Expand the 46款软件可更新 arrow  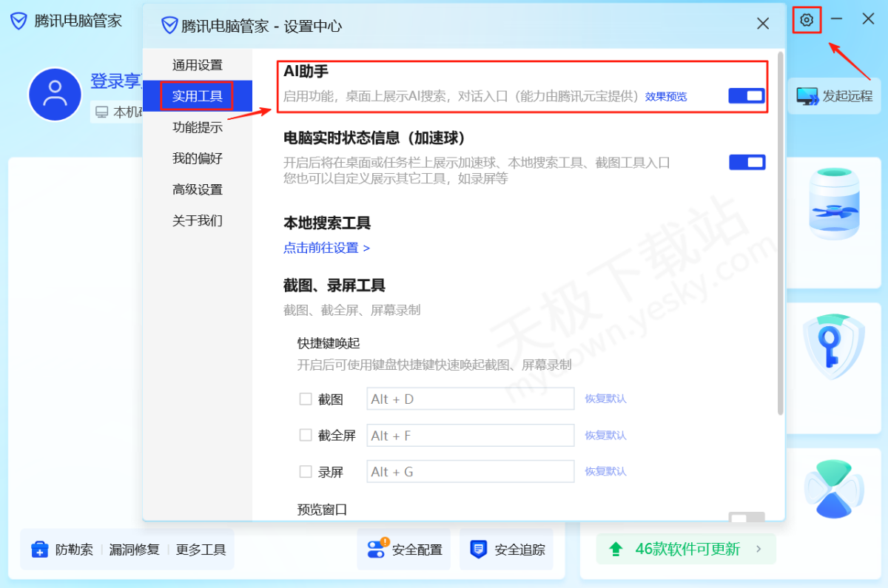(x=758, y=549)
